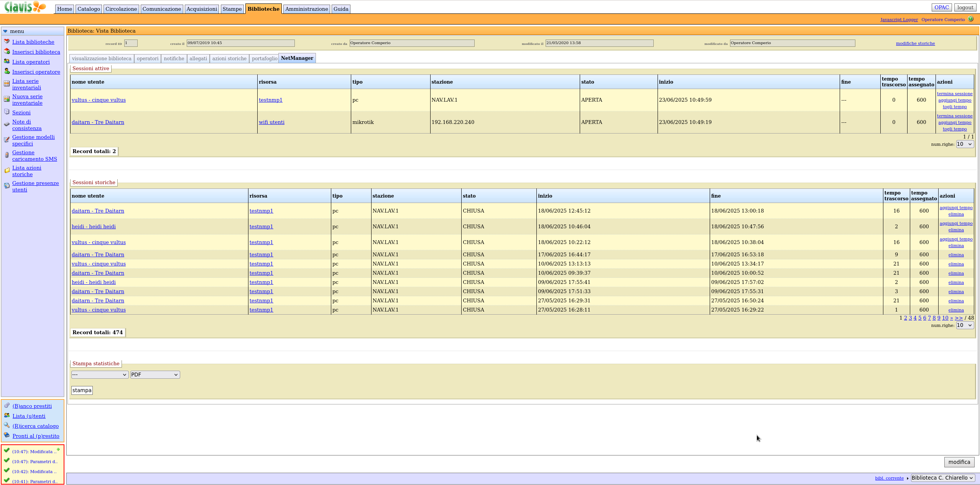Click the green help icon near Operatore Comperio
This screenshot has height=485, width=980.
tap(970, 19)
